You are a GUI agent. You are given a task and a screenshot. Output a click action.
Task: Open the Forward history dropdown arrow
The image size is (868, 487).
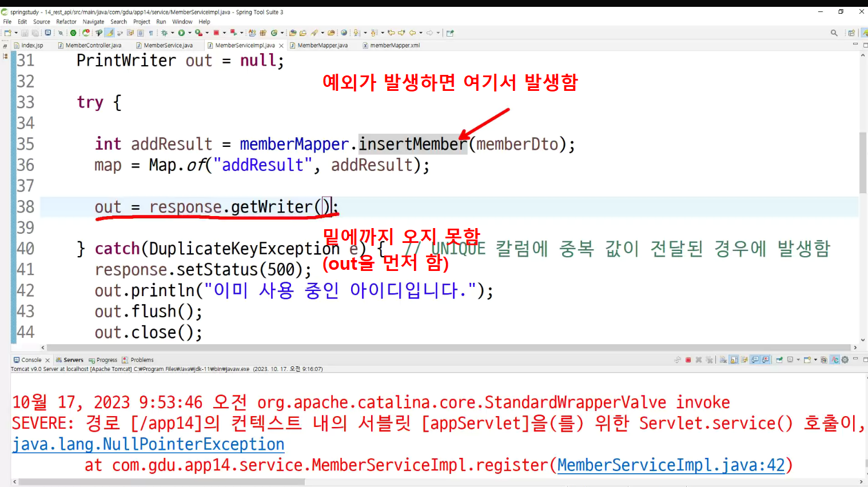[x=438, y=33]
